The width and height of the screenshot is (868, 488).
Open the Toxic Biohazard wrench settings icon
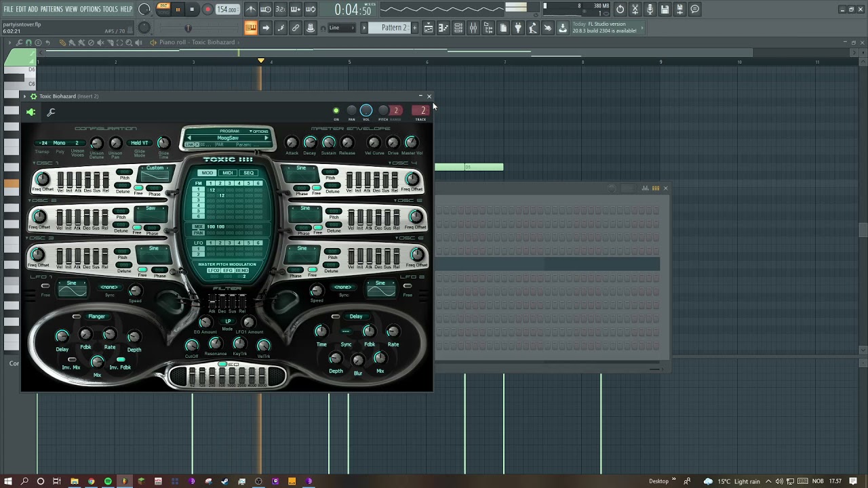coord(51,113)
